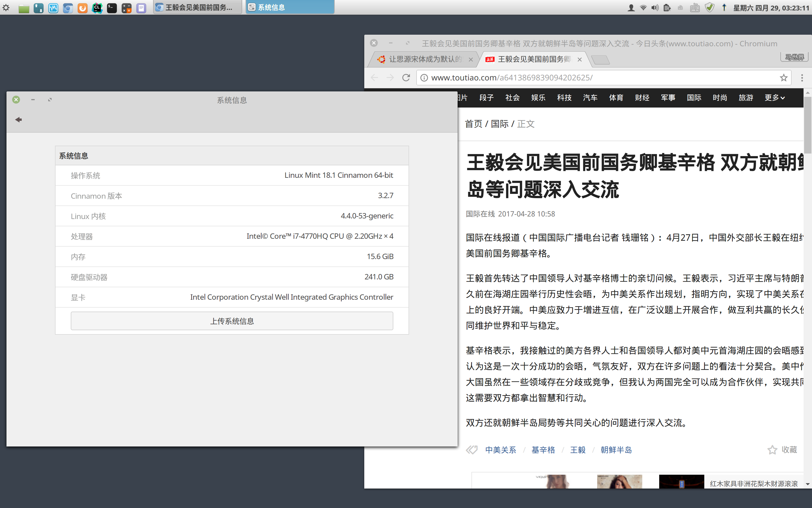Launch the green file manager folder
Screen dimensions: 812x508
click(x=24, y=8)
